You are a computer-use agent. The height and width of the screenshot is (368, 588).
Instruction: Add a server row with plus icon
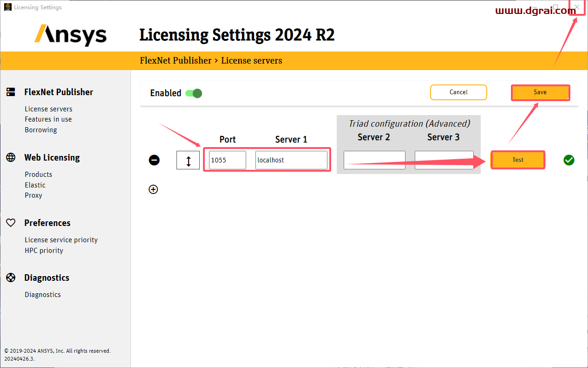(x=153, y=189)
